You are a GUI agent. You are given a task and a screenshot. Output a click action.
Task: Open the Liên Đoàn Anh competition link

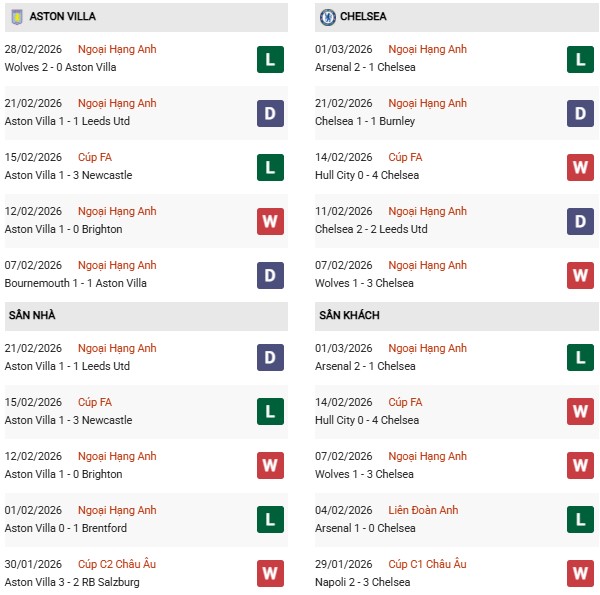tap(423, 510)
